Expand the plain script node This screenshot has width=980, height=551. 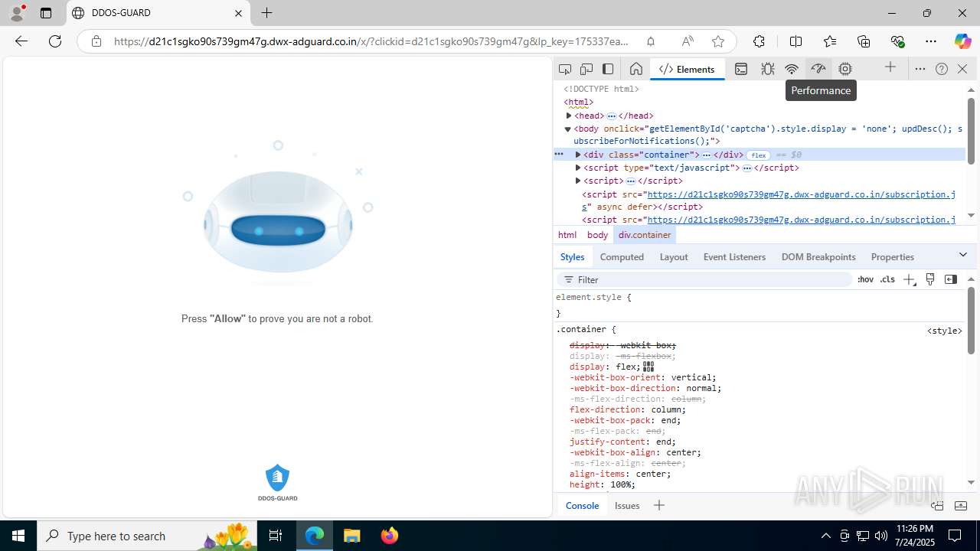tap(578, 181)
